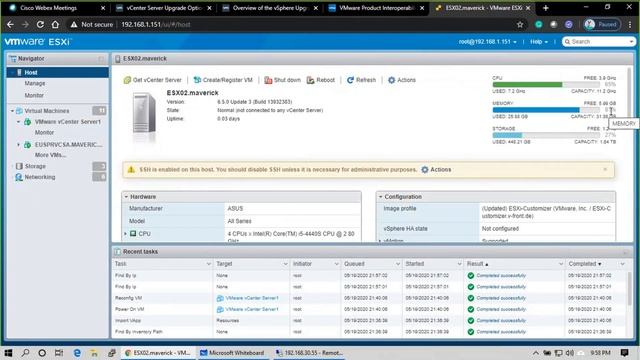Switch to Overview of the vSphere Upgrade tab
This screenshot has width=640, height=360.
pyautogui.click(x=269, y=8)
